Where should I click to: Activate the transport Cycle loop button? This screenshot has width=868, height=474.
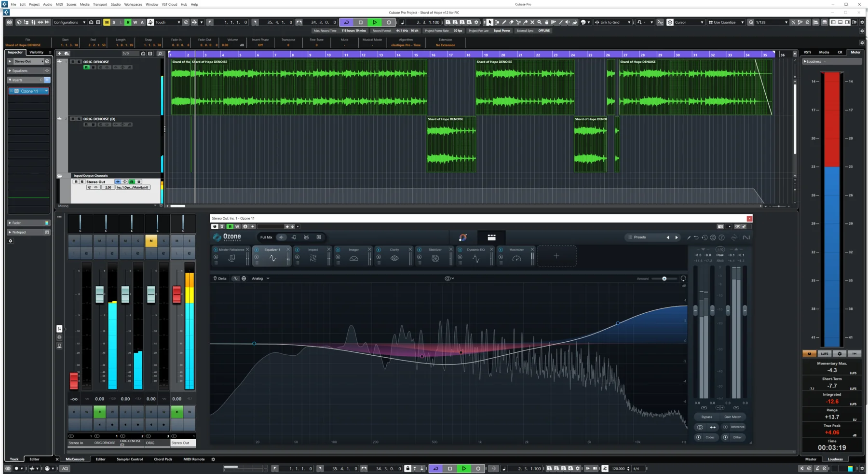(346, 22)
